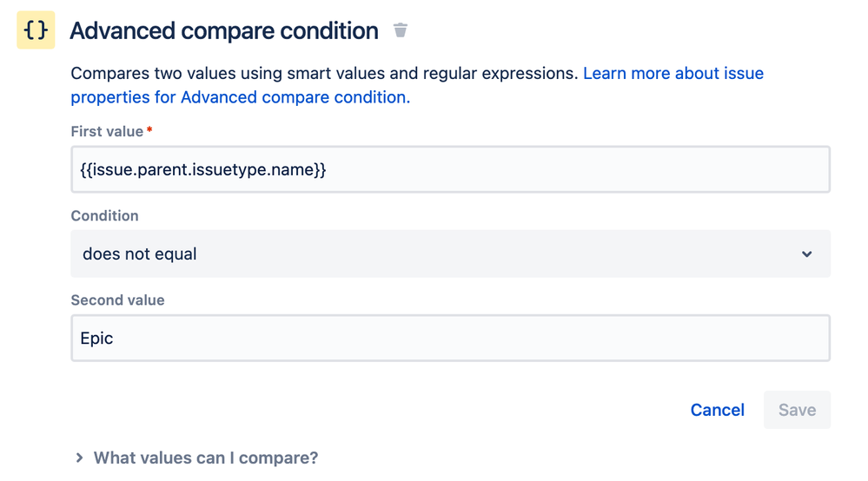Screen dimensions: 868x481
Task: Click the 'Condition' field label
Action: tap(104, 215)
